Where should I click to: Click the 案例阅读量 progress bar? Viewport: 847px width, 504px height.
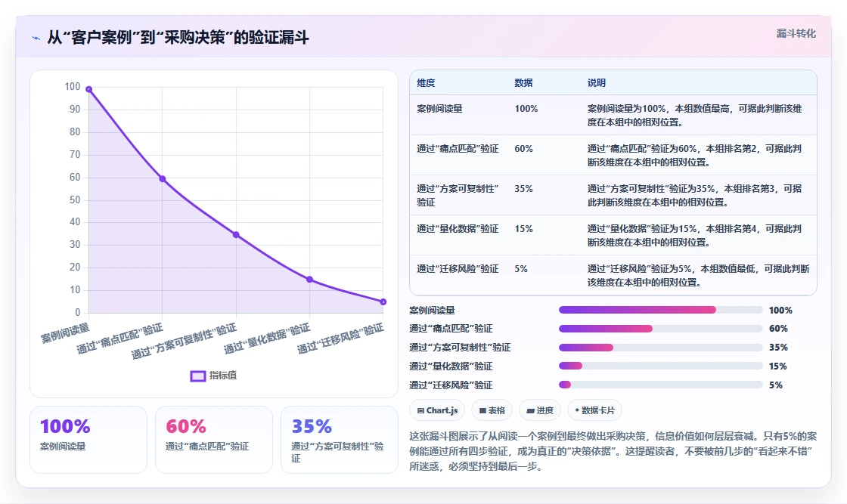tap(661, 310)
